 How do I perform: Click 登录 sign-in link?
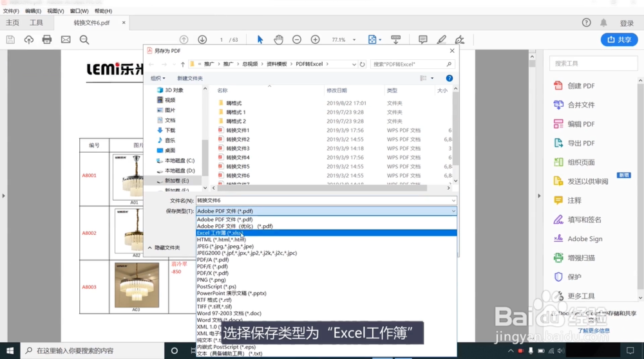point(627,23)
